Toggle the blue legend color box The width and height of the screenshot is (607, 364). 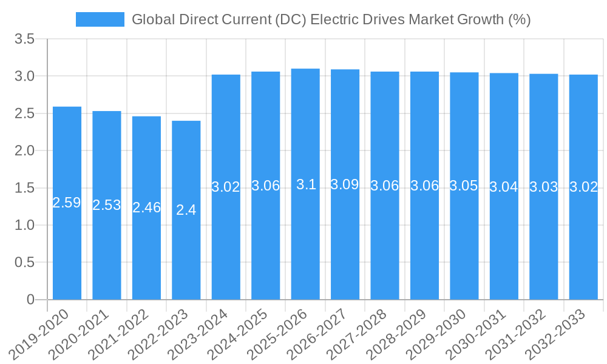point(100,19)
